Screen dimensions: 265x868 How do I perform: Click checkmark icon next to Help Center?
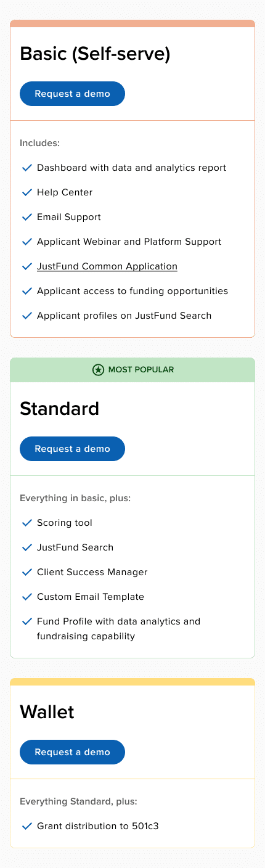click(x=26, y=192)
